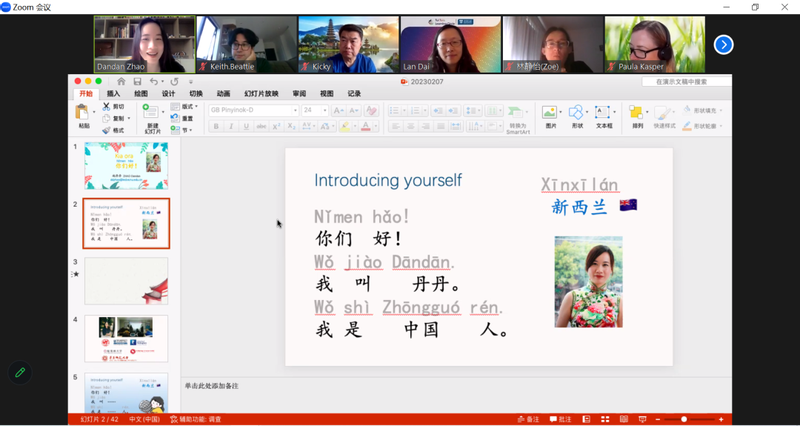Toggle Italic formatting button

click(x=231, y=127)
